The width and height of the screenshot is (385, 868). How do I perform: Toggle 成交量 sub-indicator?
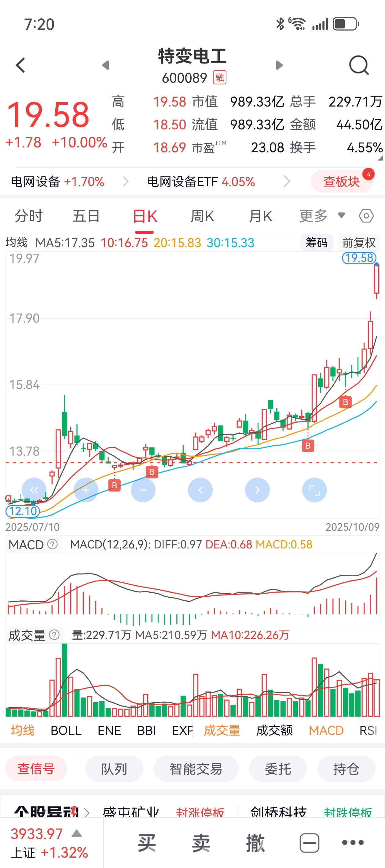(x=222, y=731)
